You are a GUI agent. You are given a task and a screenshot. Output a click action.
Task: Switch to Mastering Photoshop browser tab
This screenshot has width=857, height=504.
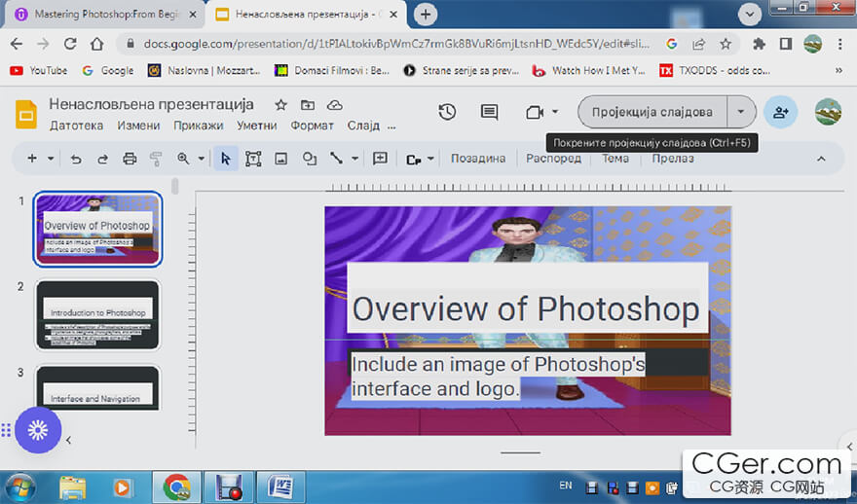105,15
